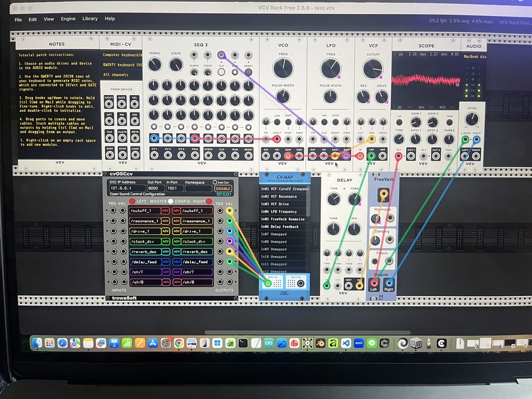Open Google Chrome from the dock

tap(179, 343)
